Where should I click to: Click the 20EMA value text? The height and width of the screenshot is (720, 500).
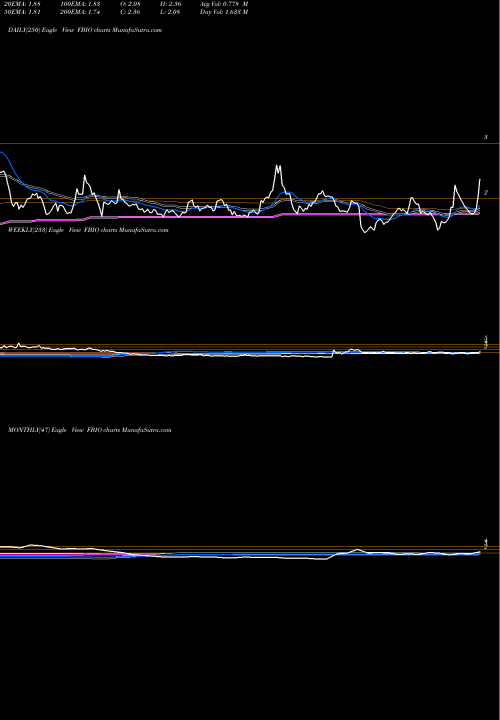pyautogui.click(x=22, y=4)
